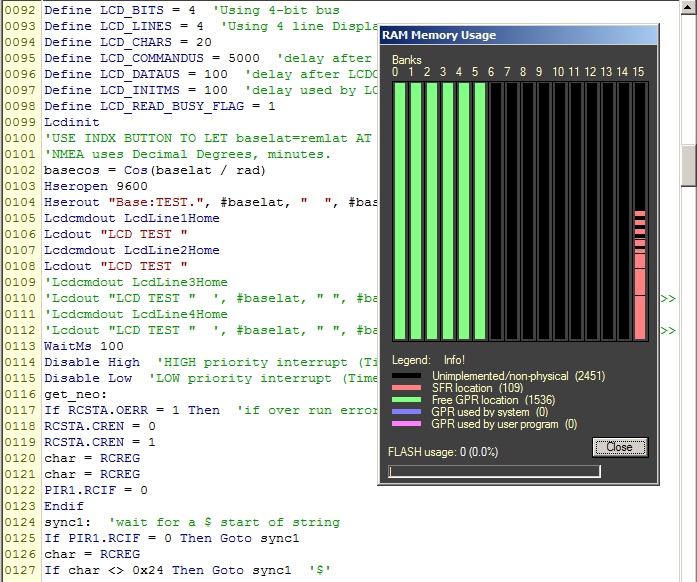Click the 'FLASH usage: 0 (0.0%)' label

point(443,452)
